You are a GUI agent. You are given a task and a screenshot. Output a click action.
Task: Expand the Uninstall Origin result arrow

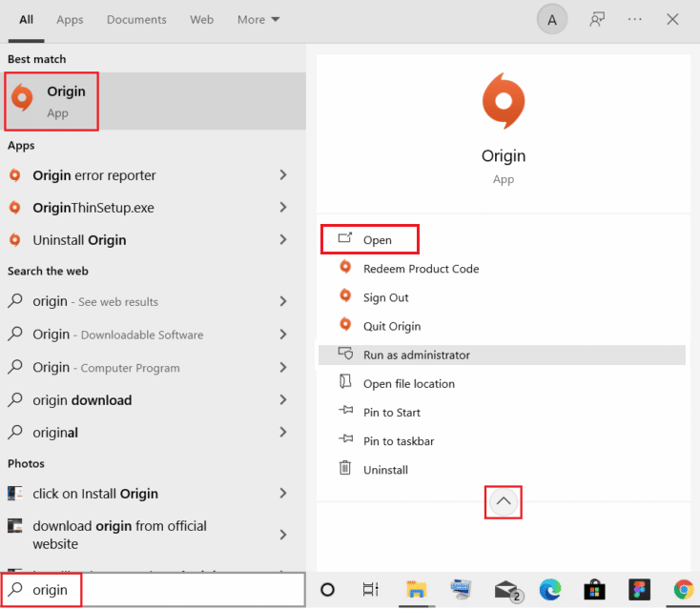pos(283,240)
